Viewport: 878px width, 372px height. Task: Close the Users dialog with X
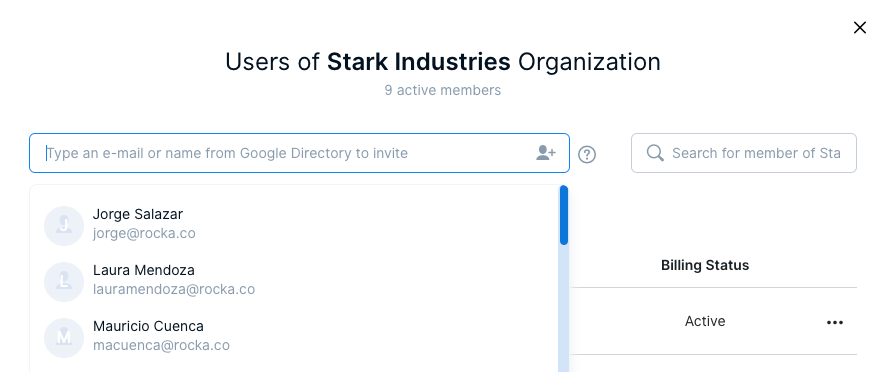[860, 27]
